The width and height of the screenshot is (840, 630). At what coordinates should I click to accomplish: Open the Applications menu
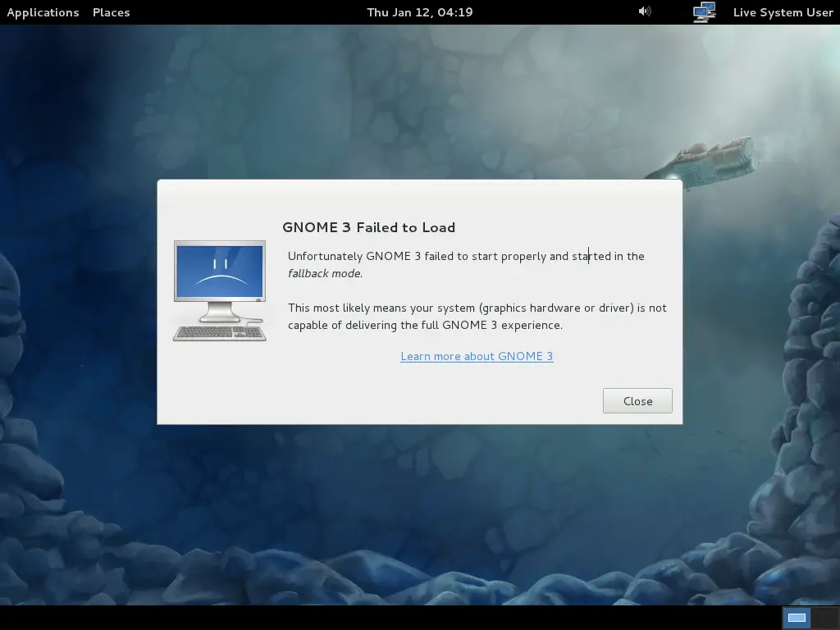coord(43,12)
